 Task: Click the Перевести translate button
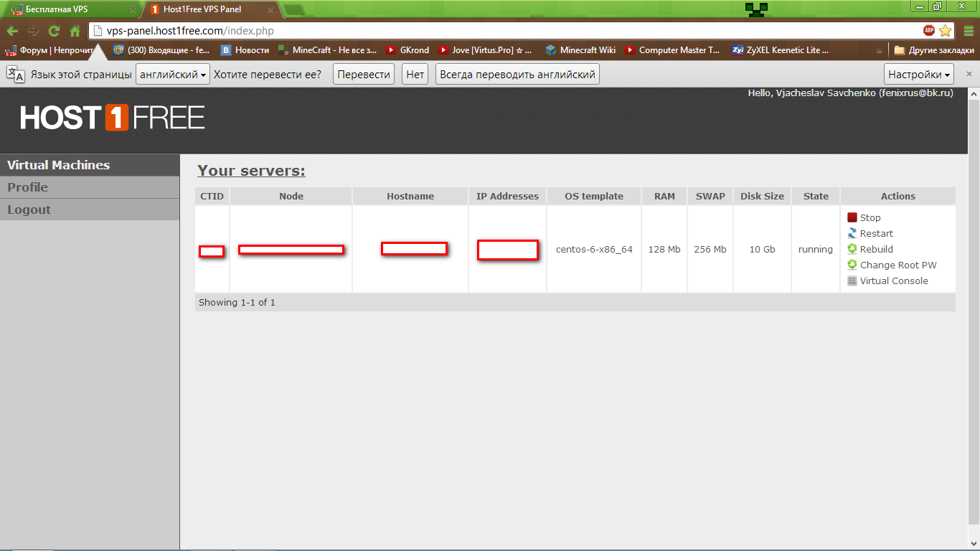pos(364,74)
